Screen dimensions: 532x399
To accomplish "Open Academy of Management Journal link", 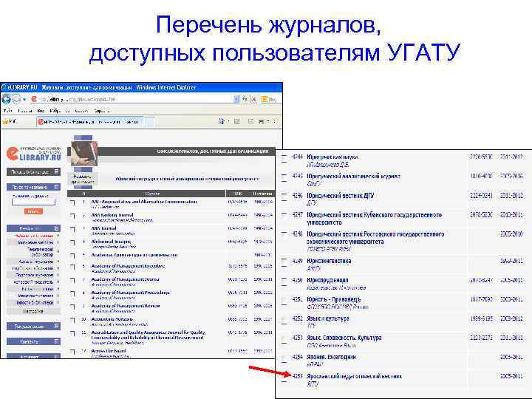I will click(x=125, y=279).
